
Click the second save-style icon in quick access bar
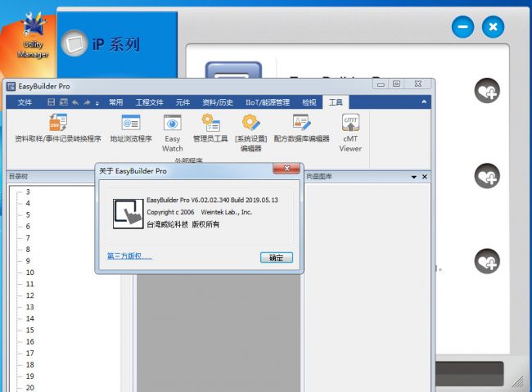64,102
